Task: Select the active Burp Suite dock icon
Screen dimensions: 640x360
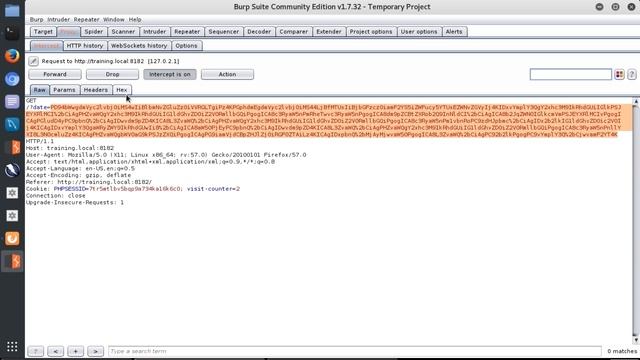Action: [12, 261]
